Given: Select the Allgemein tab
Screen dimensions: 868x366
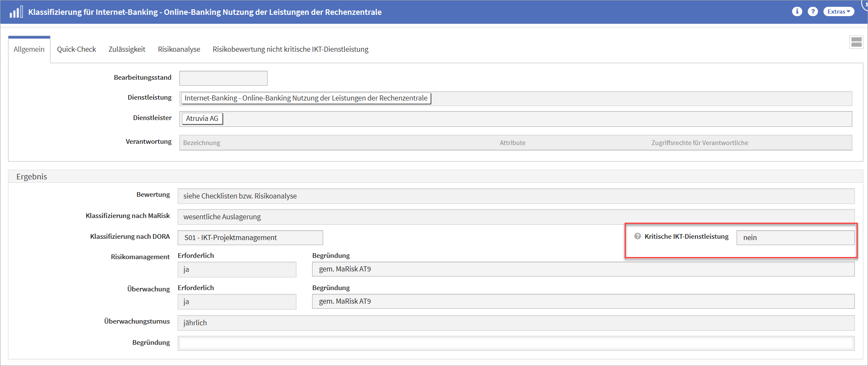Looking at the screenshot, I should click(x=29, y=49).
